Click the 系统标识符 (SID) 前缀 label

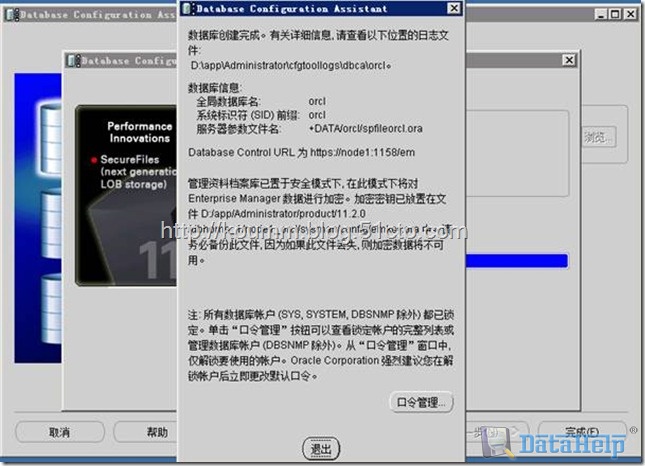[x=248, y=115]
